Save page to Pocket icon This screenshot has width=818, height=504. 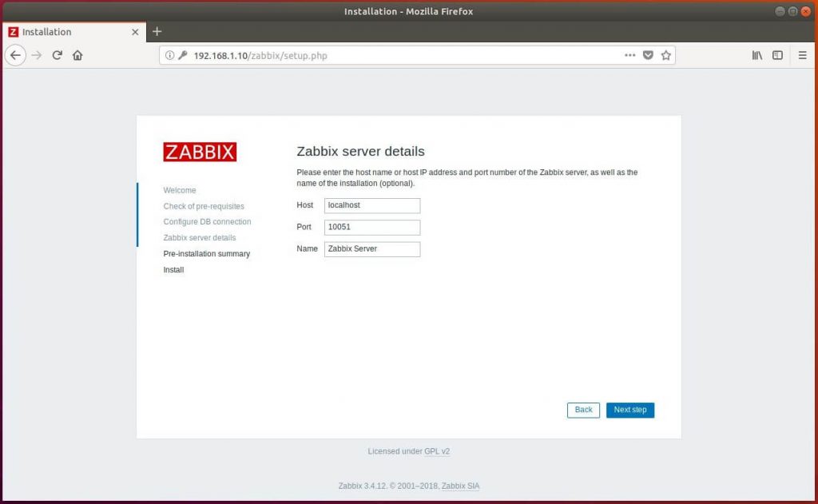(648, 55)
